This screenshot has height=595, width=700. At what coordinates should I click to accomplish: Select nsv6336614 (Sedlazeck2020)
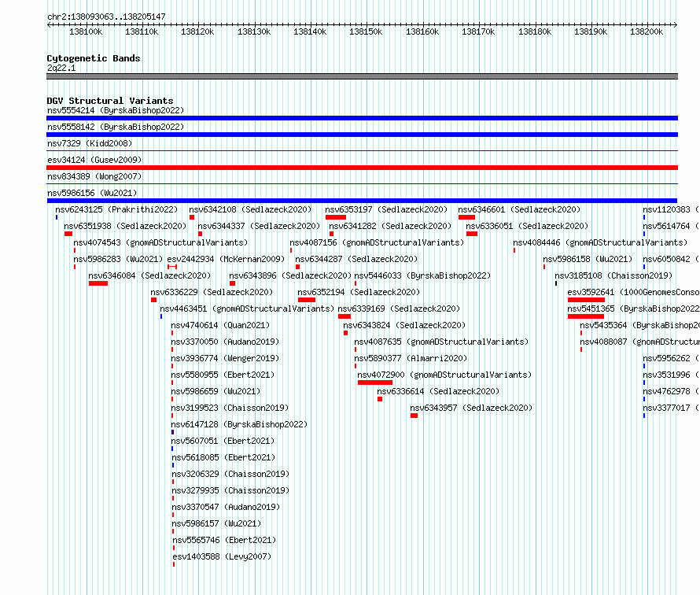tap(438, 391)
